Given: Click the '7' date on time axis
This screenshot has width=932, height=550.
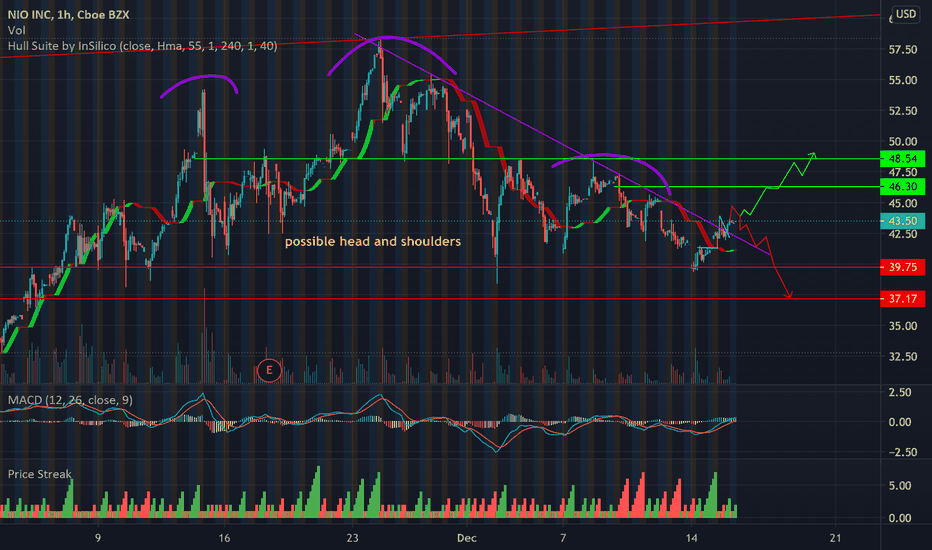Looking at the screenshot, I should [563, 538].
